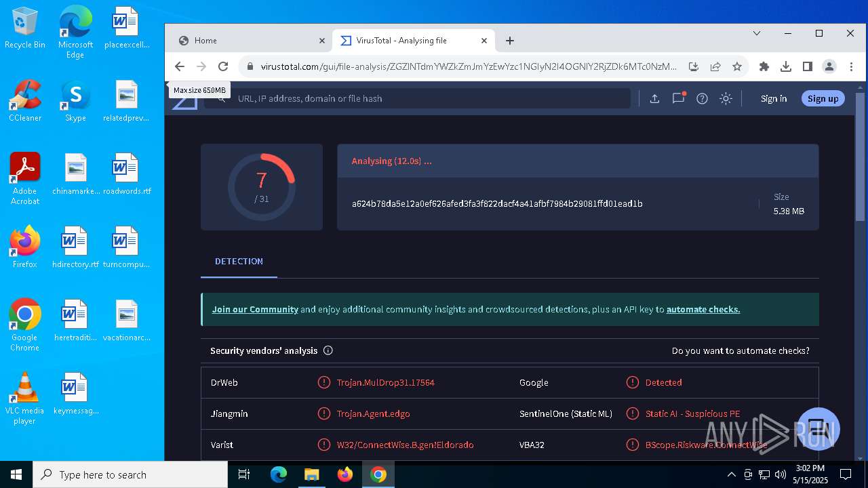The height and width of the screenshot is (488, 868).
Task: Select the DETECTION tab
Action: pos(239,262)
